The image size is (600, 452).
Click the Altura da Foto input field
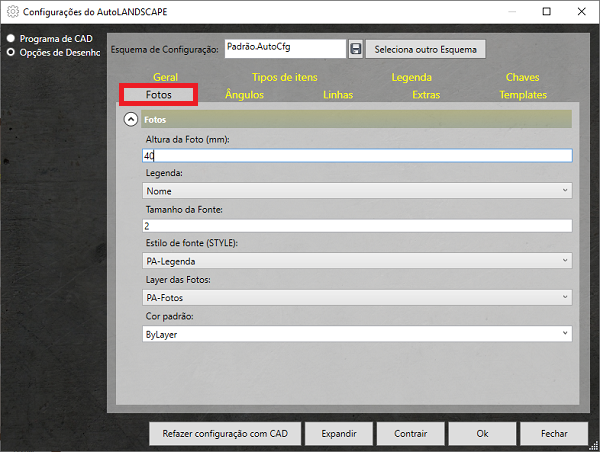(357, 156)
